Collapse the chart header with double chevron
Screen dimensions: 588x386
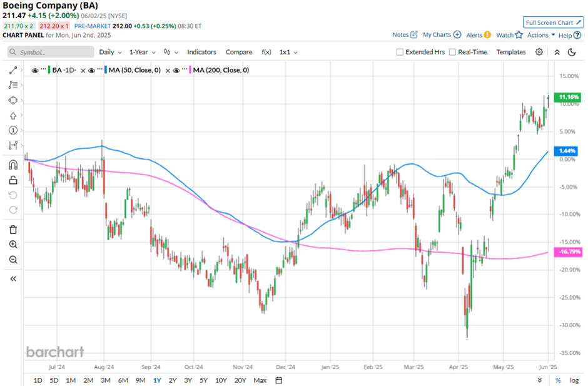pos(557,52)
